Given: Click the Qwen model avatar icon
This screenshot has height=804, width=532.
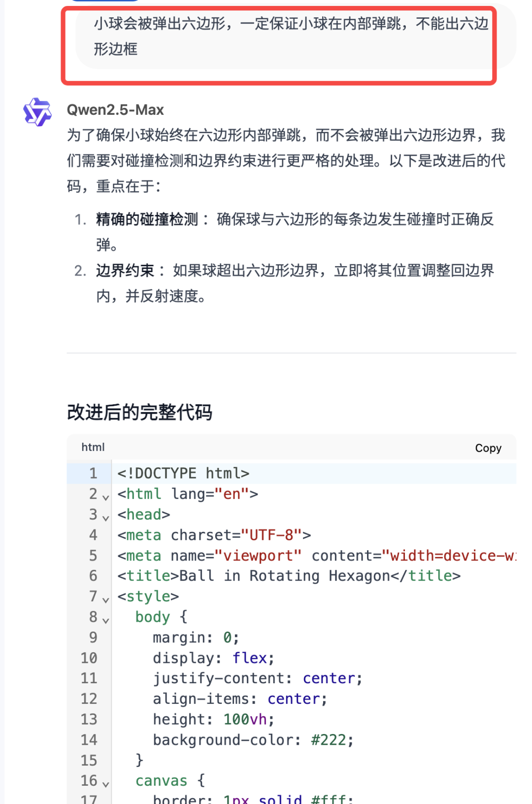Looking at the screenshot, I should tap(37, 112).
